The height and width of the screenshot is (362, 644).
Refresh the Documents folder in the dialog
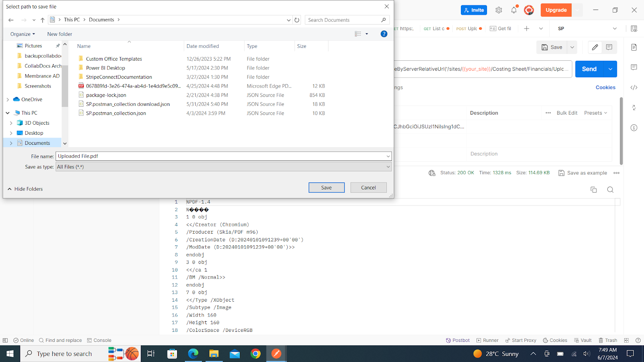pos(297,20)
